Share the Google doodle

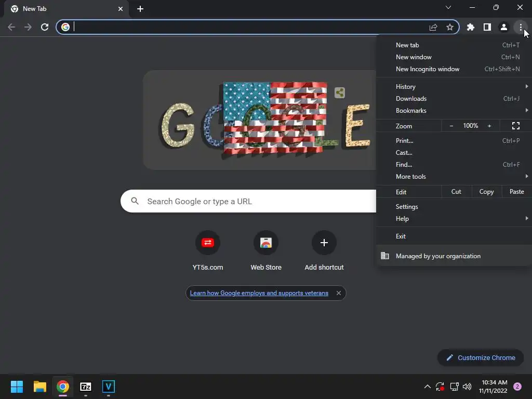pyautogui.click(x=340, y=92)
